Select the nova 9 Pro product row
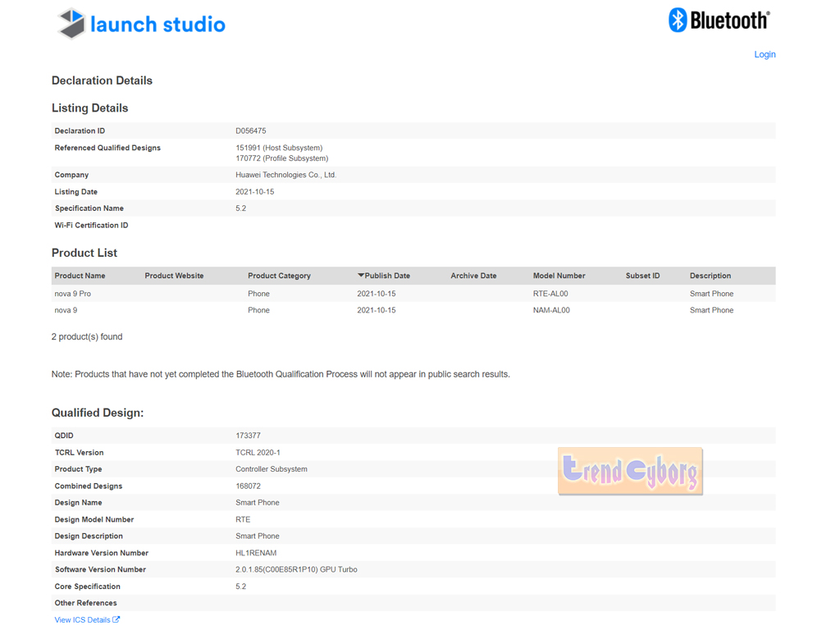840x630 pixels. (x=73, y=294)
